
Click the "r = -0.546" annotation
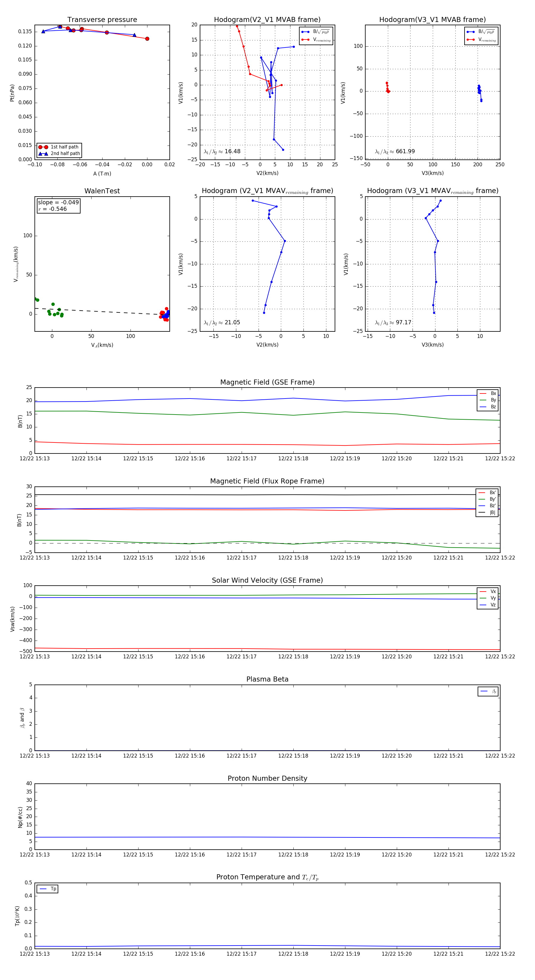point(53,209)
